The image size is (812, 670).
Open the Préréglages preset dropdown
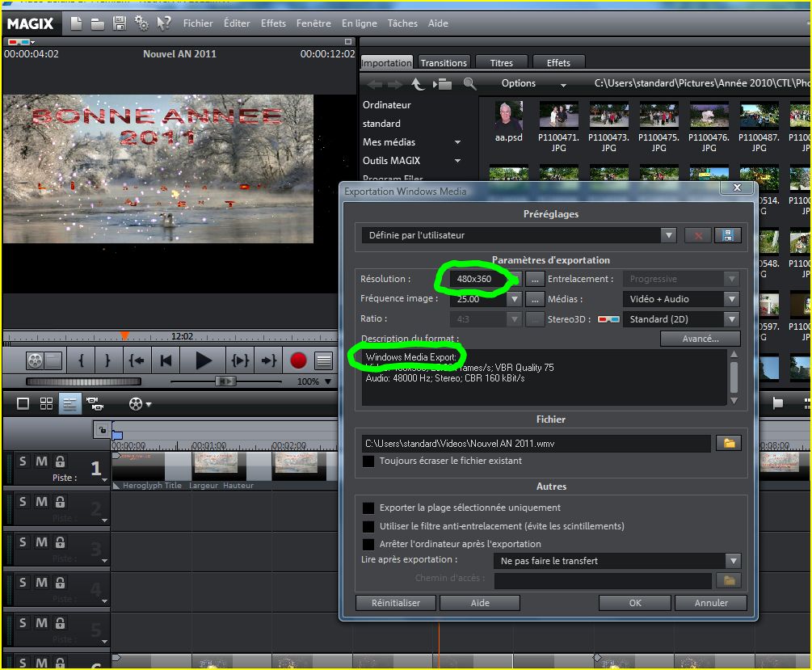pyautogui.click(x=668, y=236)
